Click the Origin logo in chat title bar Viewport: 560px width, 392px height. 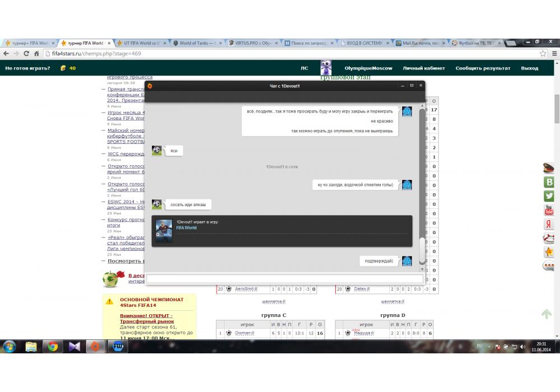pyautogui.click(x=150, y=86)
